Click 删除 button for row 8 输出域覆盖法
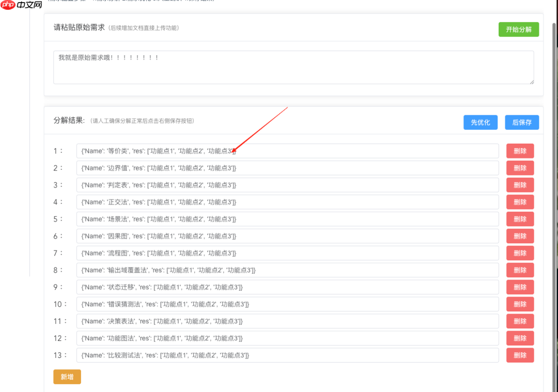This screenshot has height=392, width=558. 520,270
